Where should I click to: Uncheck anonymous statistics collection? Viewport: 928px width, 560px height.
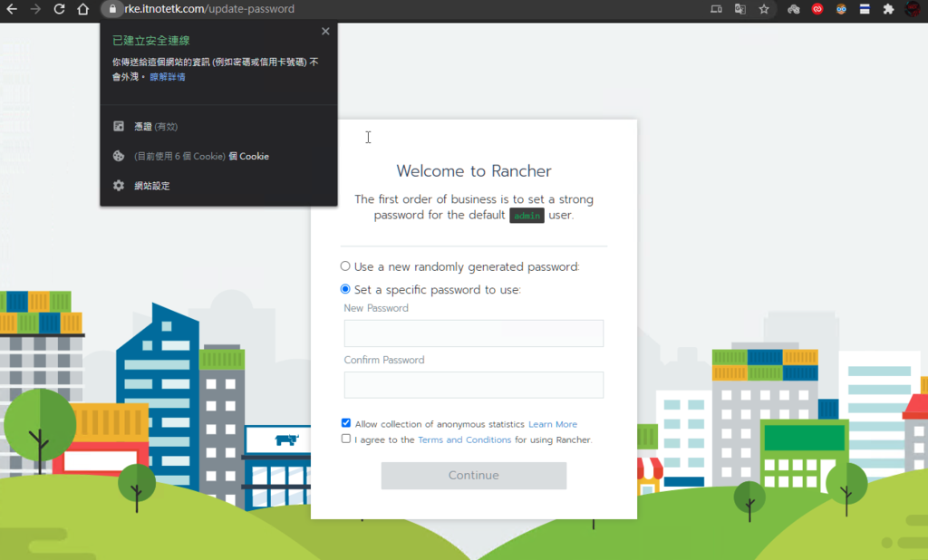coord(345,422)
